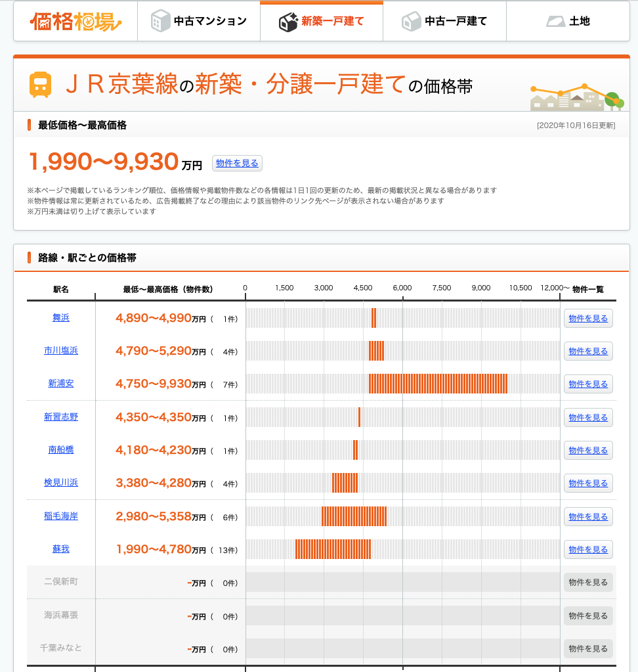
Task: Open the 舞浜 station link
Action: click(x=61, y=318)
